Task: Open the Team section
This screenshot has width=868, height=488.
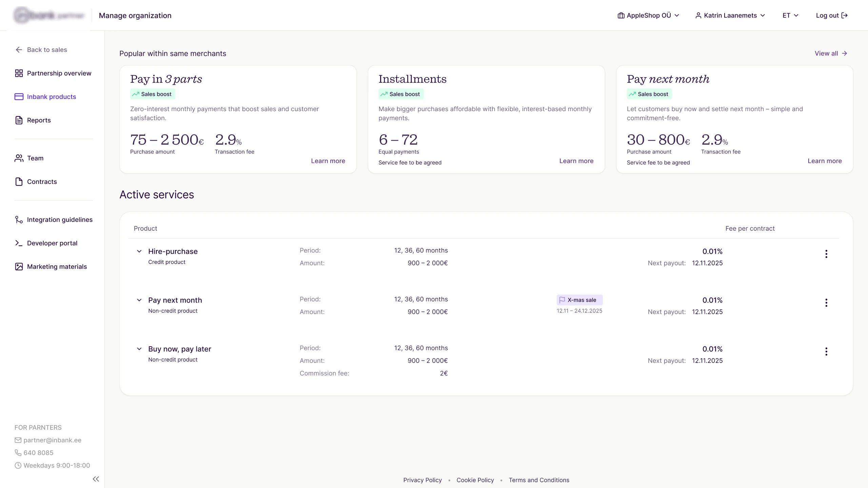Action: pyautogui.click(x=29, y=158)
